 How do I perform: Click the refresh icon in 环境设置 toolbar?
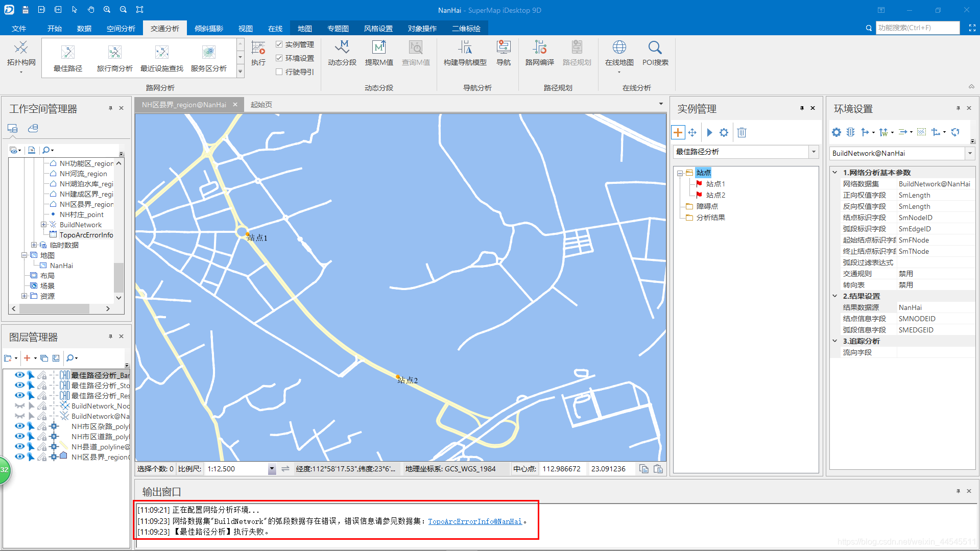(x=955, y=132)
